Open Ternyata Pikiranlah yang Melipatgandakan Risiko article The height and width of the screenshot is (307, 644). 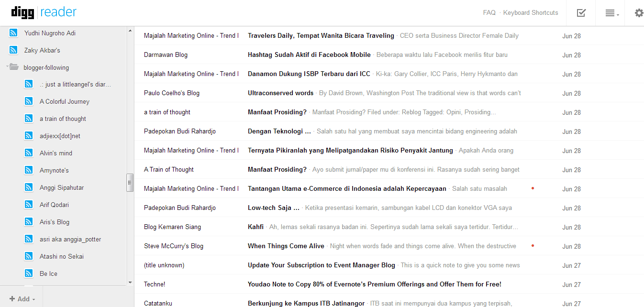point(350,150)
